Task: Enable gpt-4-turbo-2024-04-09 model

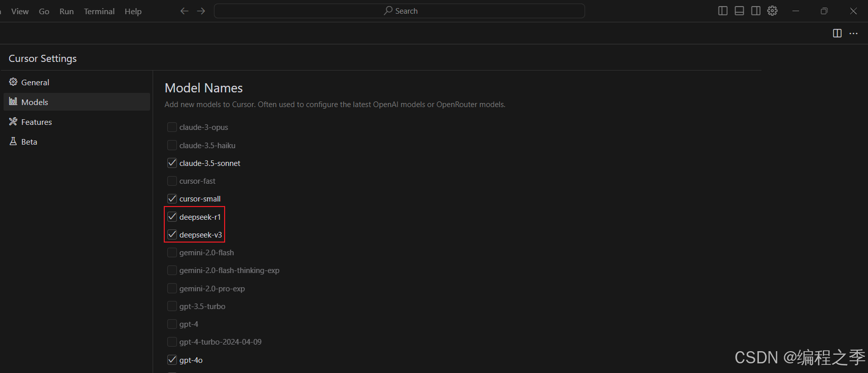Action: click(x=172, y=342)
